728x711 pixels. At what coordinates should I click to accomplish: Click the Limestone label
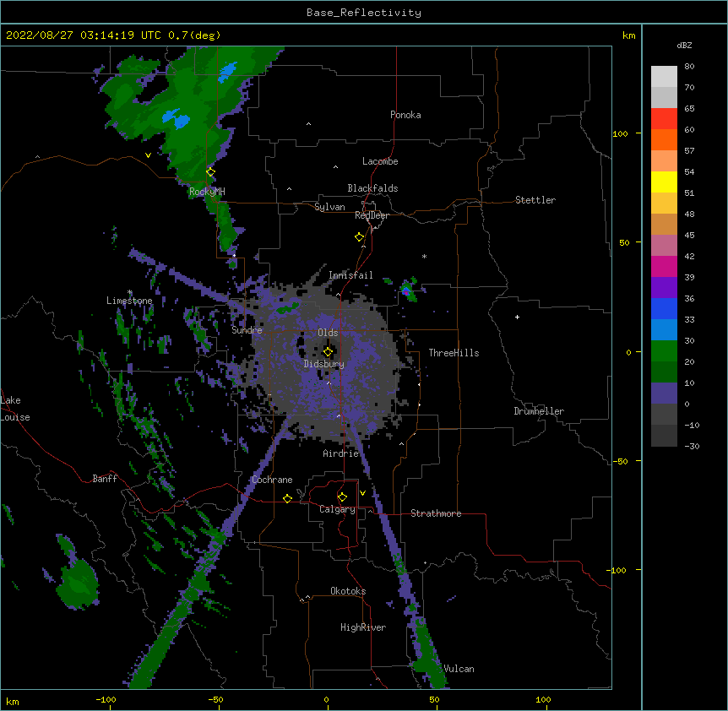[129, 301]
